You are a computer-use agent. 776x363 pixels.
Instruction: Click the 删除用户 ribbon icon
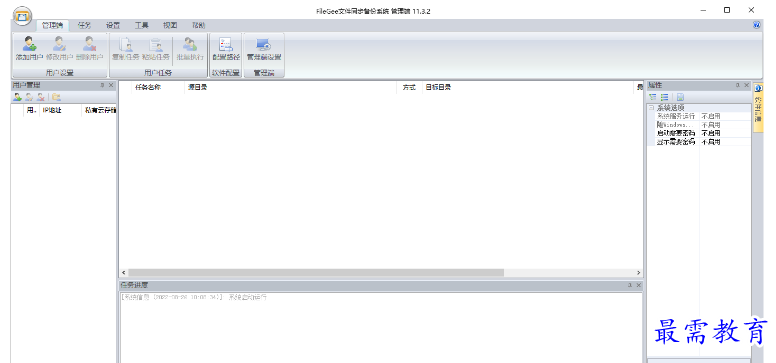[x=90, y=49]
